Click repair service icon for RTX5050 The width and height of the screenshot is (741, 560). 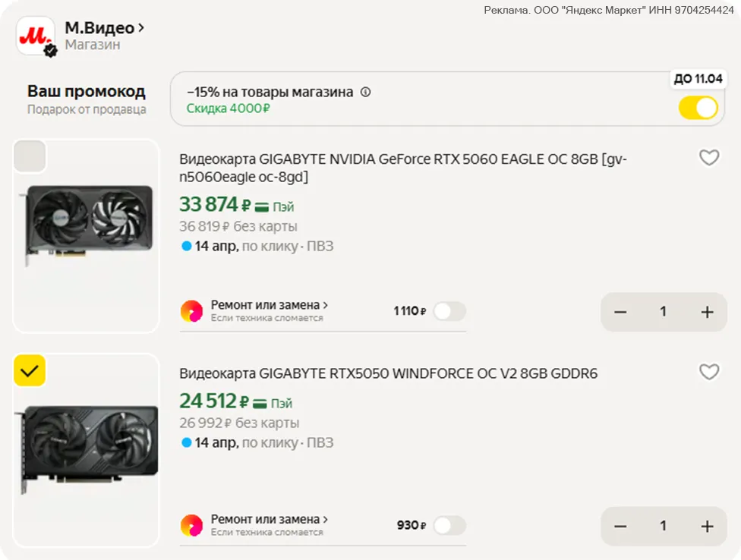191,525
